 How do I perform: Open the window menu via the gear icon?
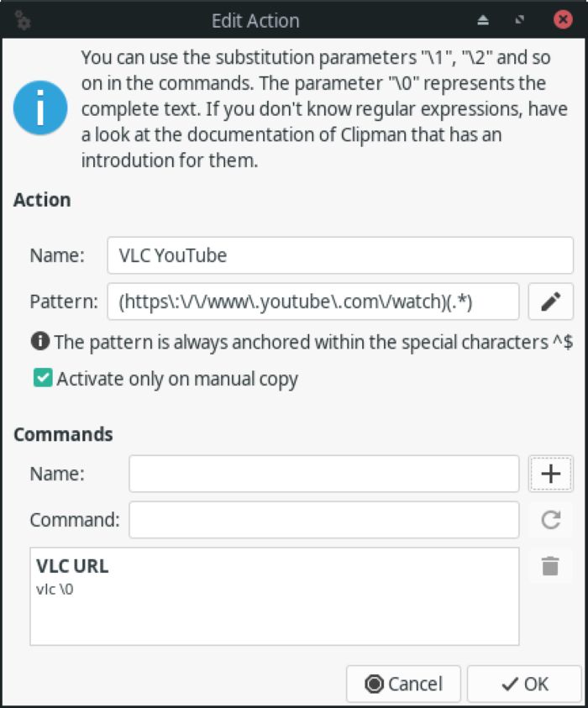pyautogui.click(x=22, y=20)
